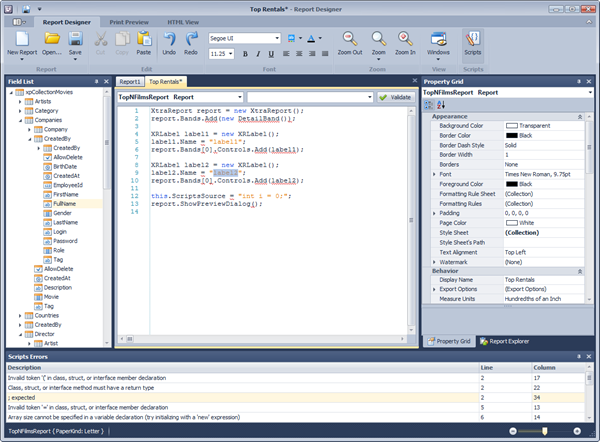Viewport: 600px width, 442px height.
Task: Click the Description column header
Action: coord(243,367)
